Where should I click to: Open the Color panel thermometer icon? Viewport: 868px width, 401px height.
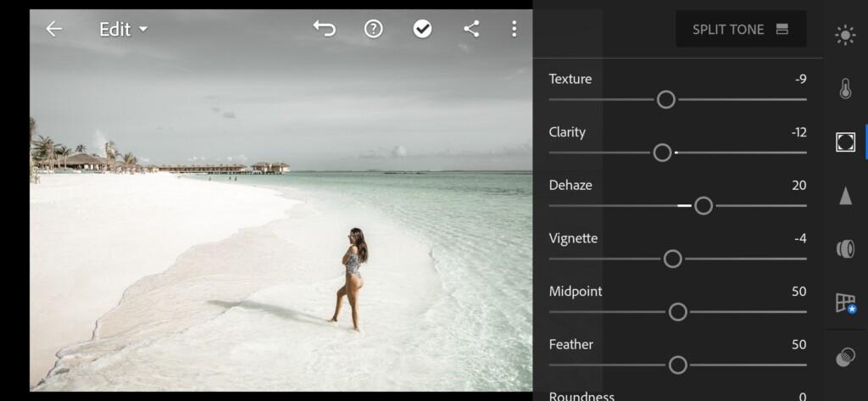pos(845,89)
